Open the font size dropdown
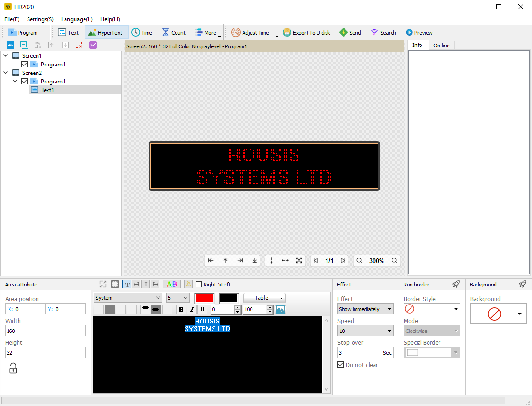This screenshot has width=532, height=406. (x=178, y=298)
